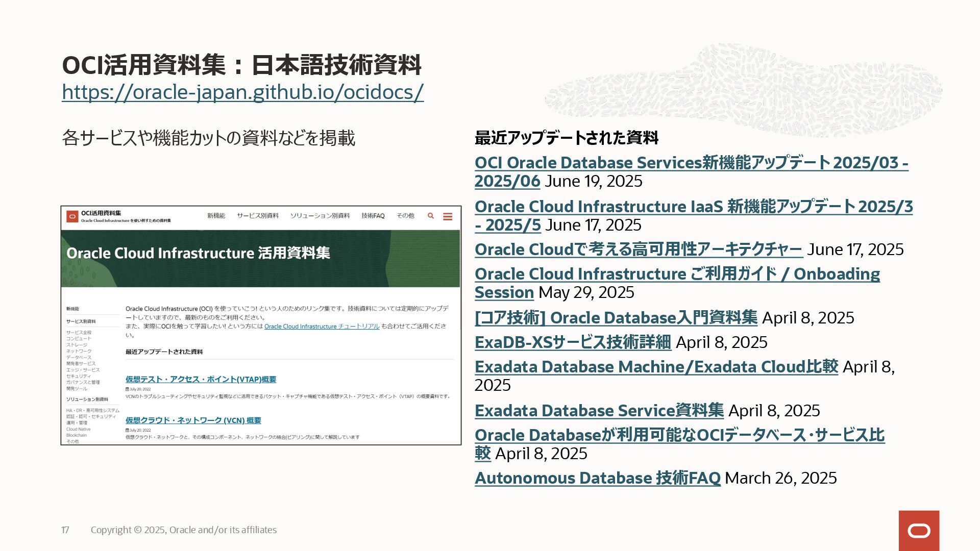
Task: Select 開発者サービス in the left sidebar
Action: tap(81, 364)
